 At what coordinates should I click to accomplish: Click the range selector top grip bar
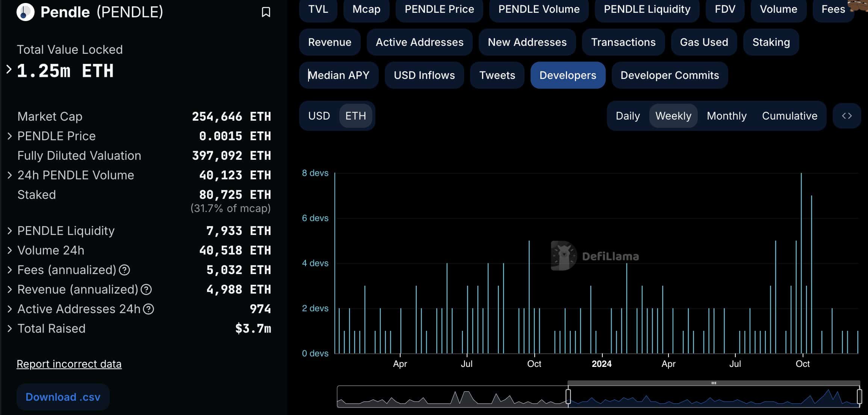(714, 383)
